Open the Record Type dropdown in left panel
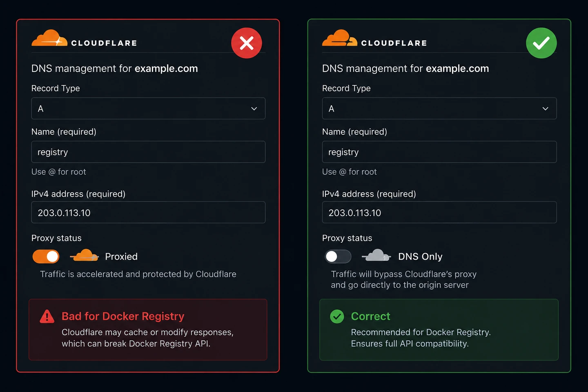This screenshot has height=392, width=588. coord(148,108)
